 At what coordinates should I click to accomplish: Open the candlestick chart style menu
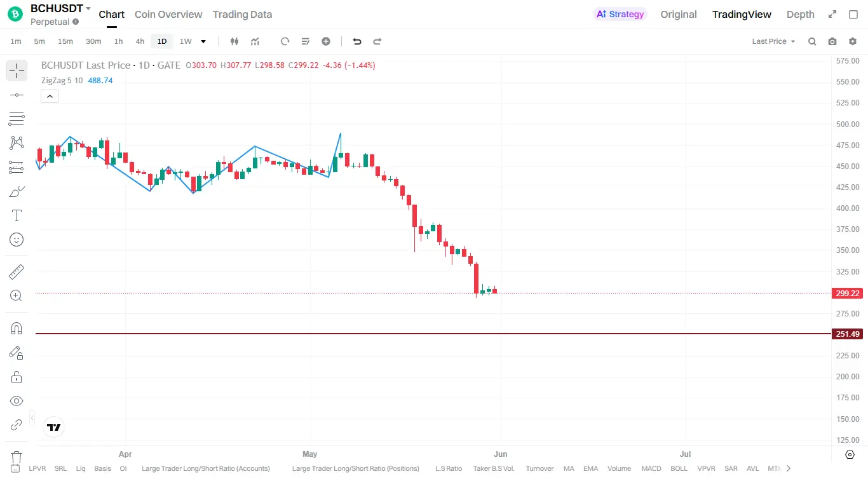(234, 41)
